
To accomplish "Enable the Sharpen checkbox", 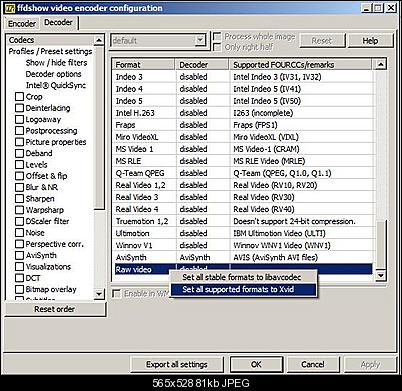I will coord(19,199).
